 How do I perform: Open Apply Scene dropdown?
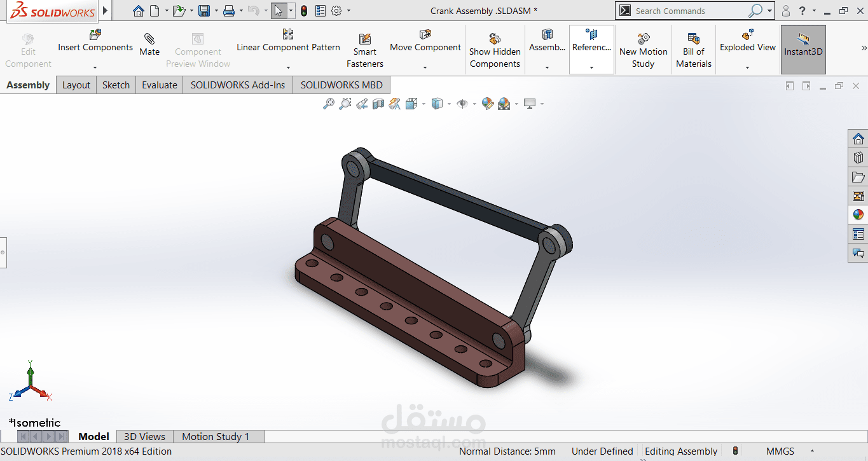504,104
